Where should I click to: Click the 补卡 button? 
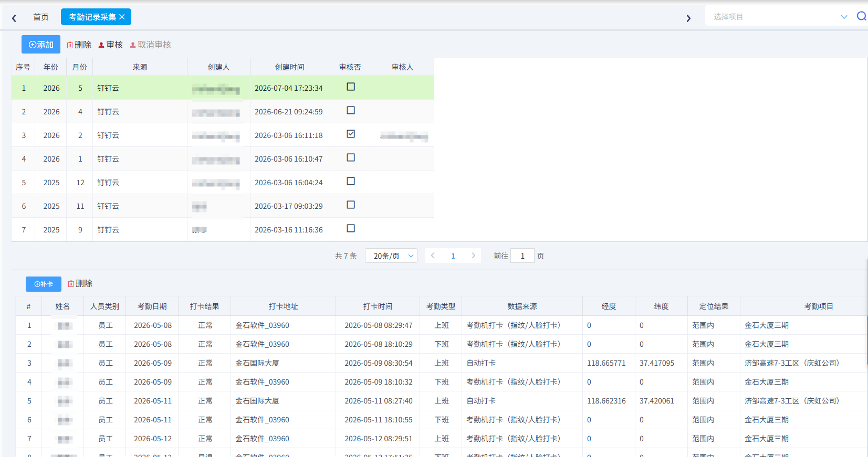[x=44, y=284]
